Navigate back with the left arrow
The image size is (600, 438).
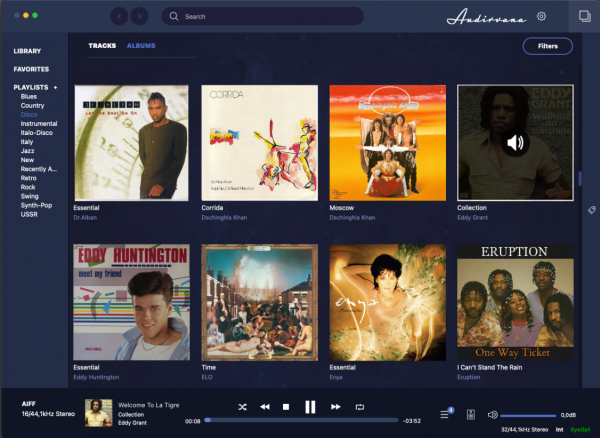[x=119, y=16]
